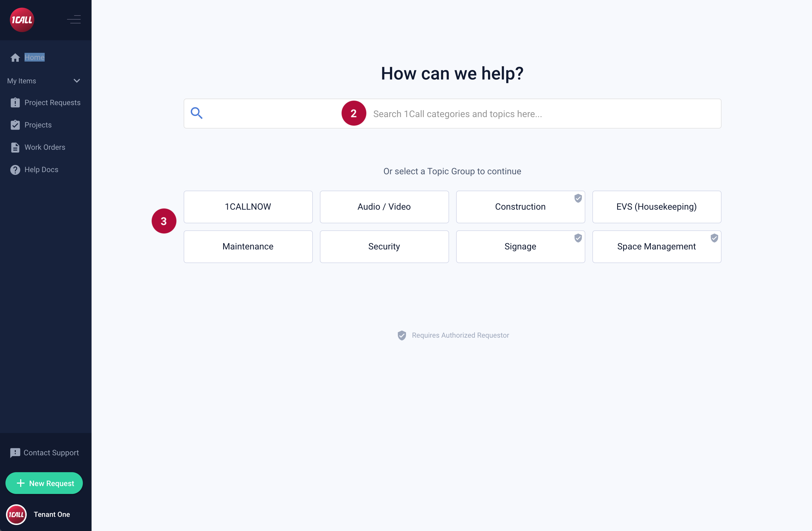The height and width of the screenshot is (531, 812).
Task: Click the 1CALL logo in sidebar header
Action: 22,20
